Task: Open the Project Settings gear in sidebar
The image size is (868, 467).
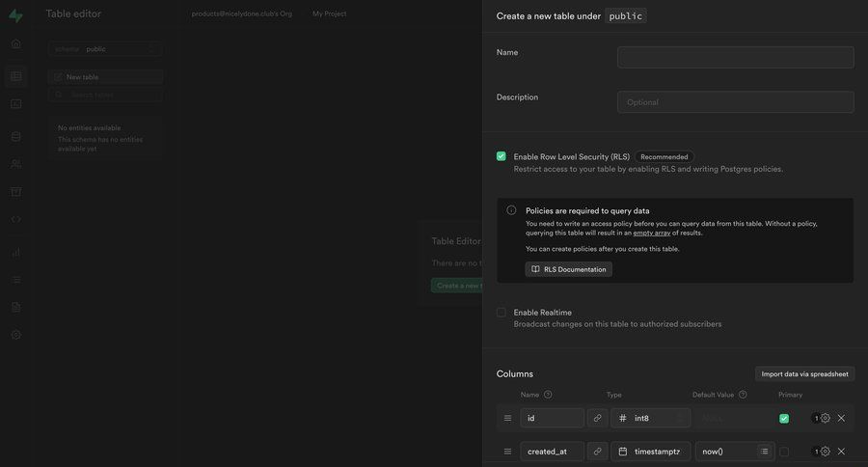Action: pos(16,335)
